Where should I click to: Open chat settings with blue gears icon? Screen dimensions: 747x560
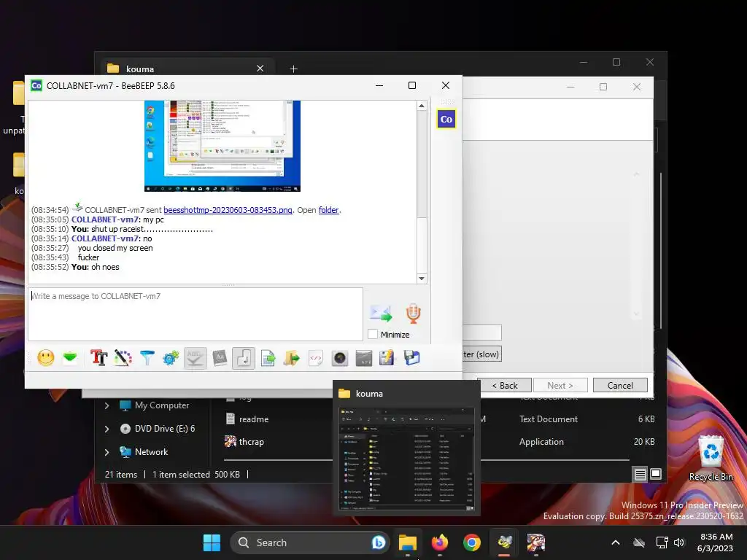pos(171,357)
